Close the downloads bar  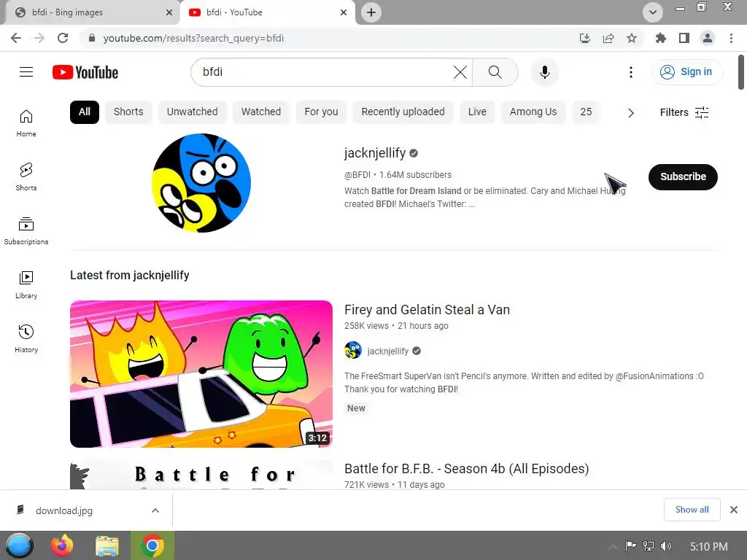[x=734, y=510]
